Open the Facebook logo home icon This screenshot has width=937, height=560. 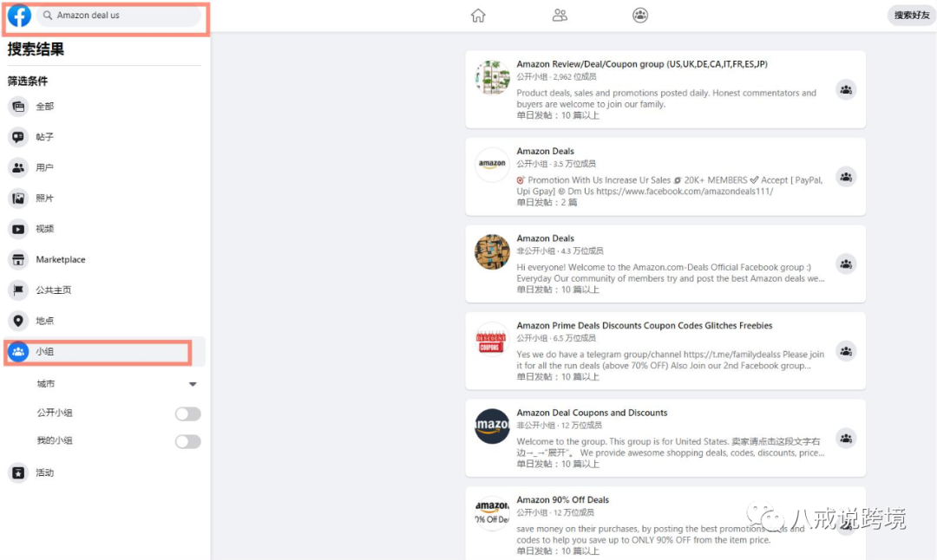19,15
